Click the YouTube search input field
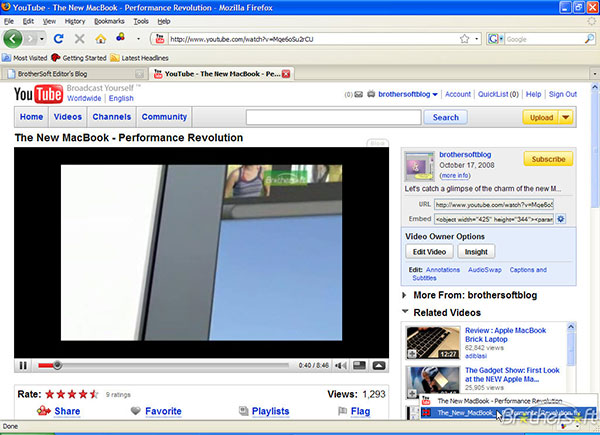The height and width of the screenshot is (435, 600). [333, 117]
